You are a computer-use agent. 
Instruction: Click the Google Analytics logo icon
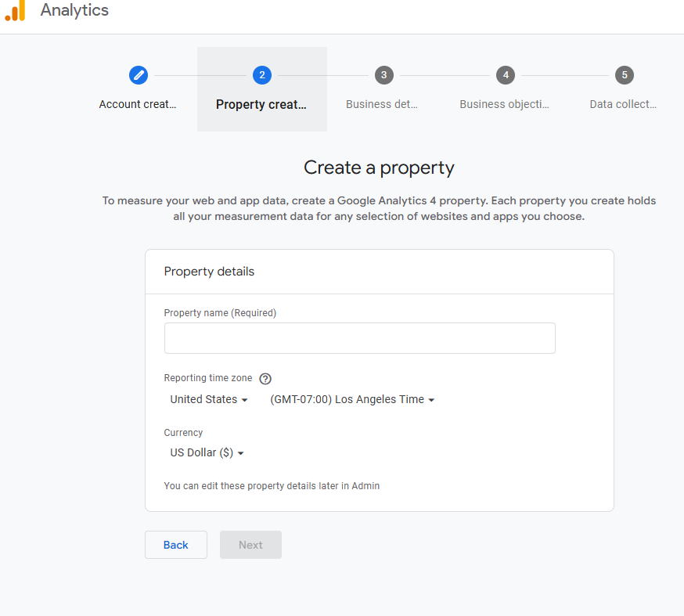pyautogui.click(x=16, y=10)
